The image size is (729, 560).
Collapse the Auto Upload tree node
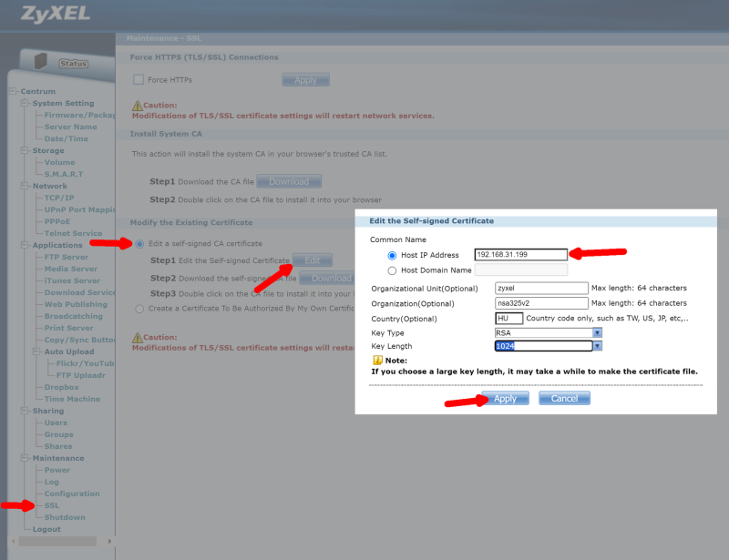click(x=36, y=351)
